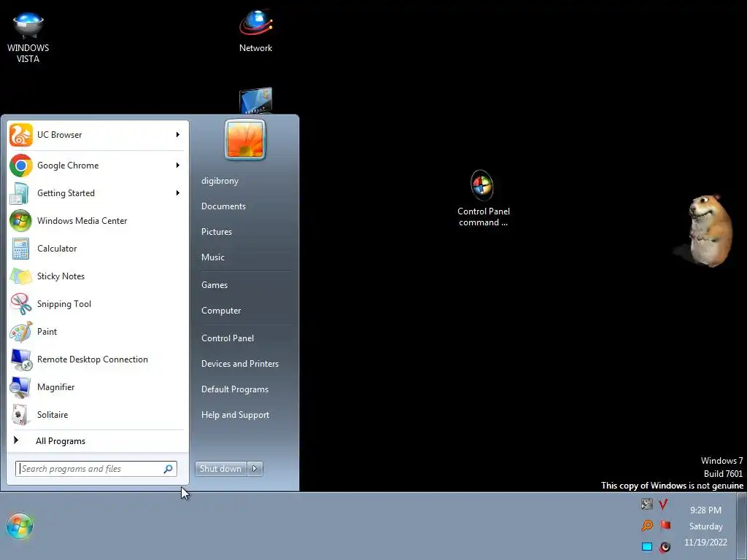Expand Getting Started jump list arrow
747x560 pixels.
(178, 192)
